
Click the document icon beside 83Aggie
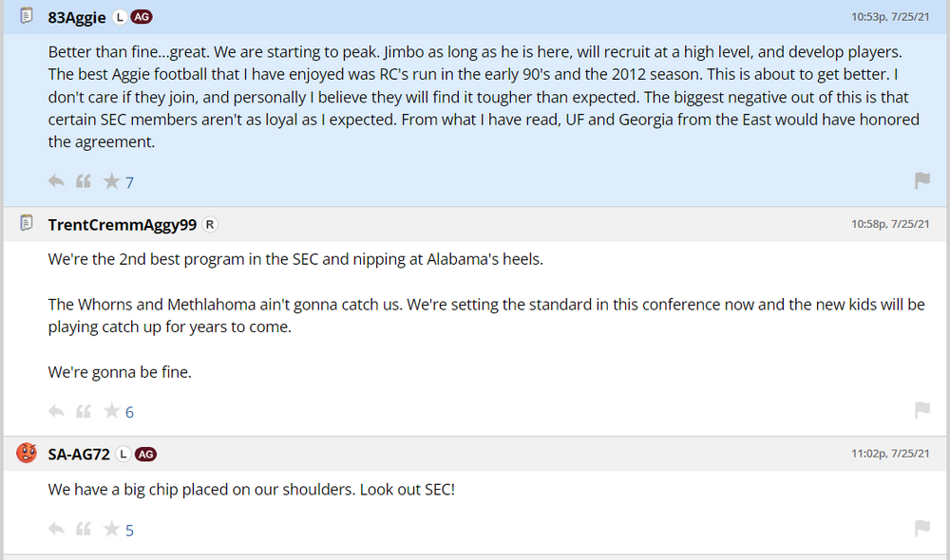[27, 16]
